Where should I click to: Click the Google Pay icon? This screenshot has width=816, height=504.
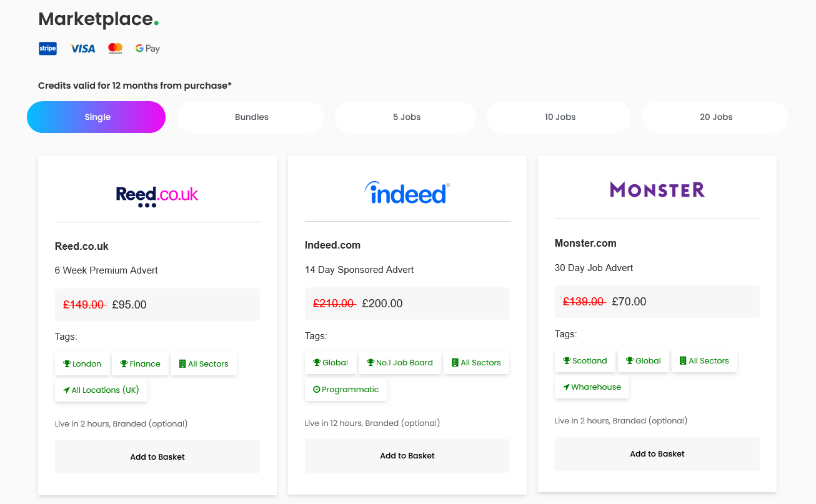point(147,49)
